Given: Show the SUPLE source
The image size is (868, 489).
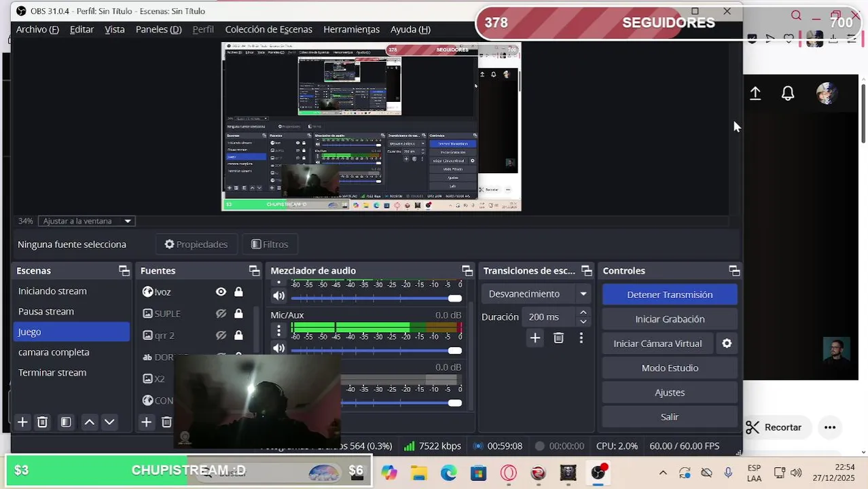Looking at the screenshot, I should [221, 314].
